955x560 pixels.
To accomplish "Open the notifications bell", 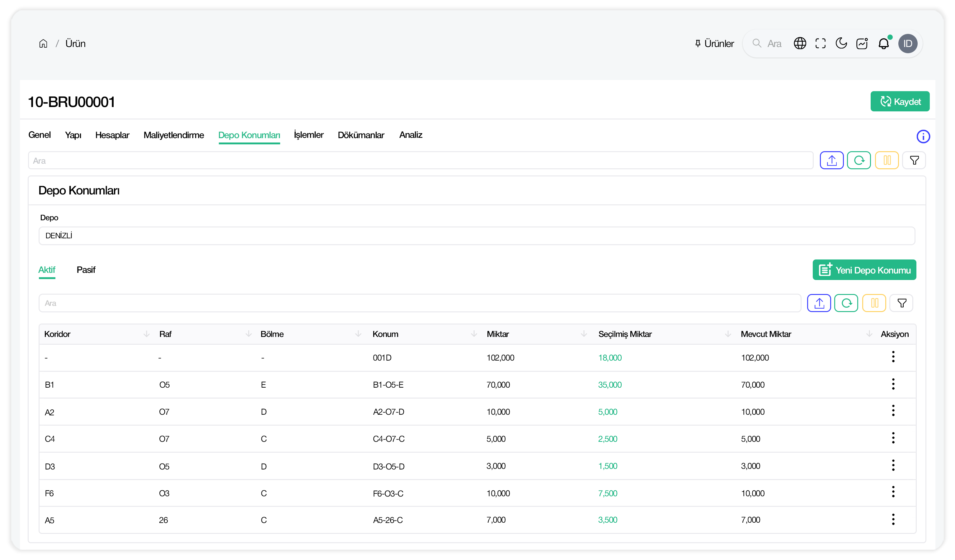I will tap(883, 44).
